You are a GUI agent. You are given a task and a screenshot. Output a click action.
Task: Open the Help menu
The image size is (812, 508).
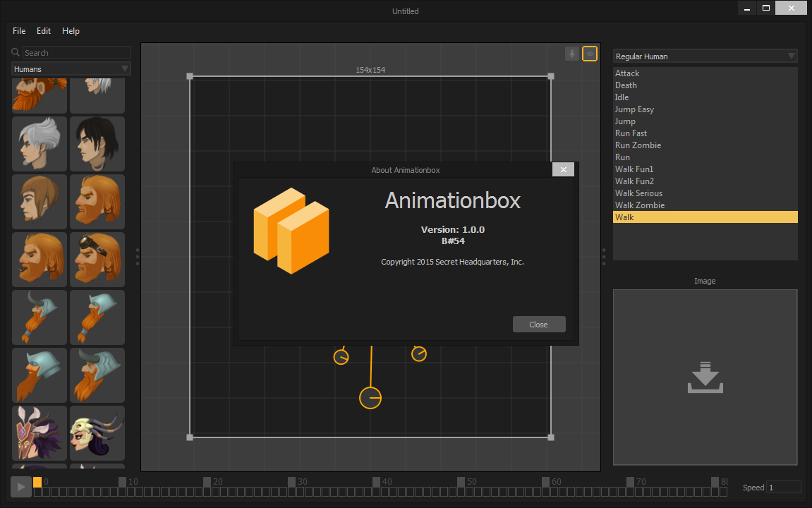(71, 31)
